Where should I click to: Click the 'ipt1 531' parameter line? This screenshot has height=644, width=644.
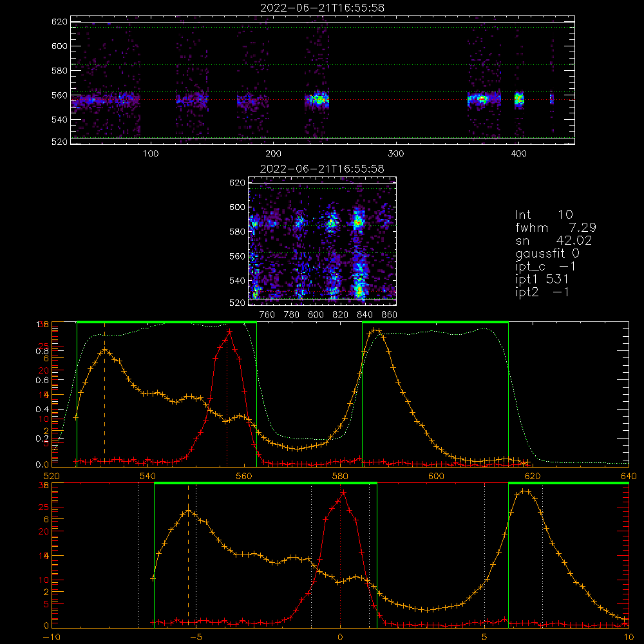point(542,279)
